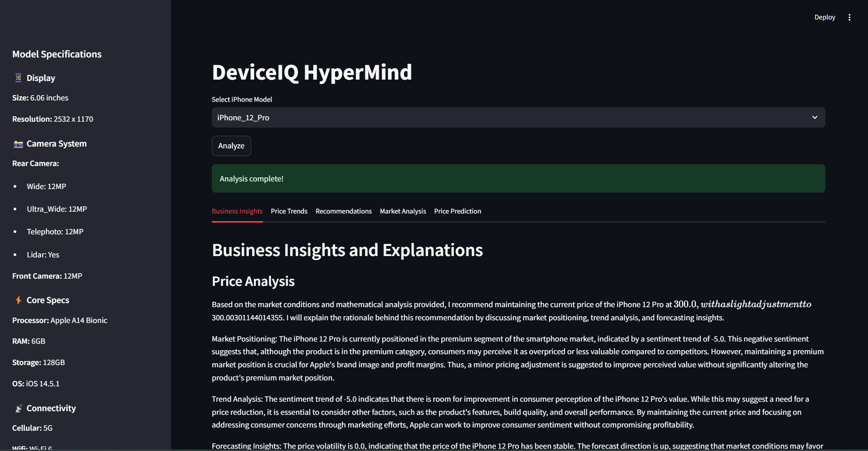Image resolution: width=868 pixels, height=451 pixels.
Task: Click the Deploy button
Action: [x=825, y=17]
